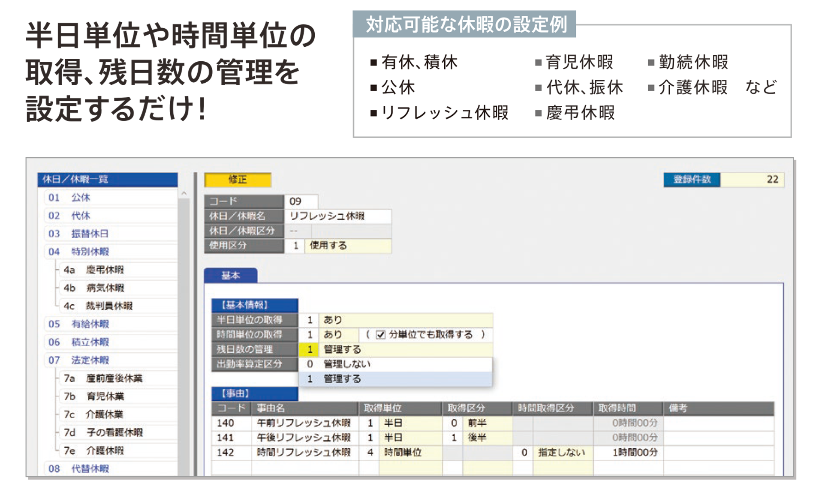Image resolution: width=822 pixels, height=504 pixels.
Task: Open the 指定しない 時間取得区分 cell
Action: click(x=563, y=453)
